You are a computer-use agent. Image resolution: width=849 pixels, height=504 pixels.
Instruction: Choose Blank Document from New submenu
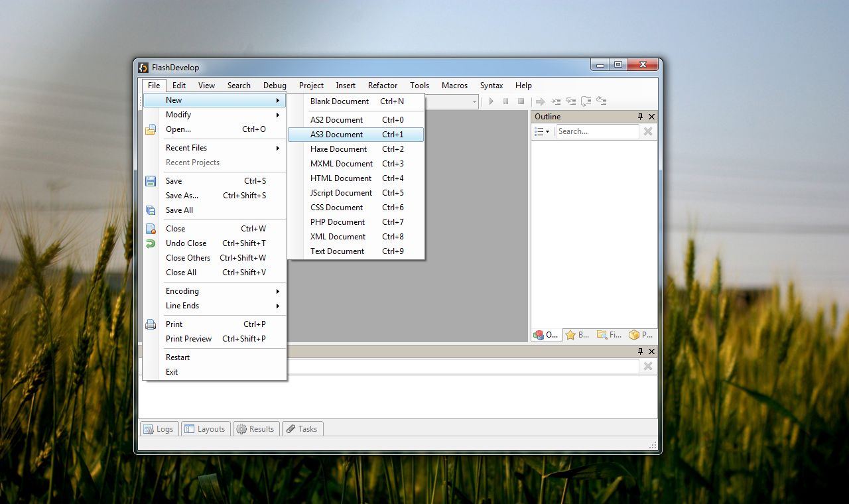[356, 101]
